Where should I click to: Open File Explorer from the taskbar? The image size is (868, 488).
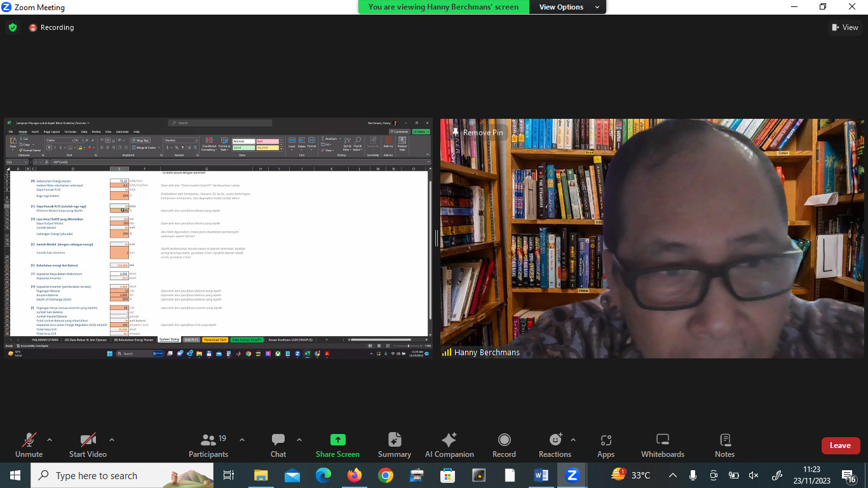click(261, 475)
